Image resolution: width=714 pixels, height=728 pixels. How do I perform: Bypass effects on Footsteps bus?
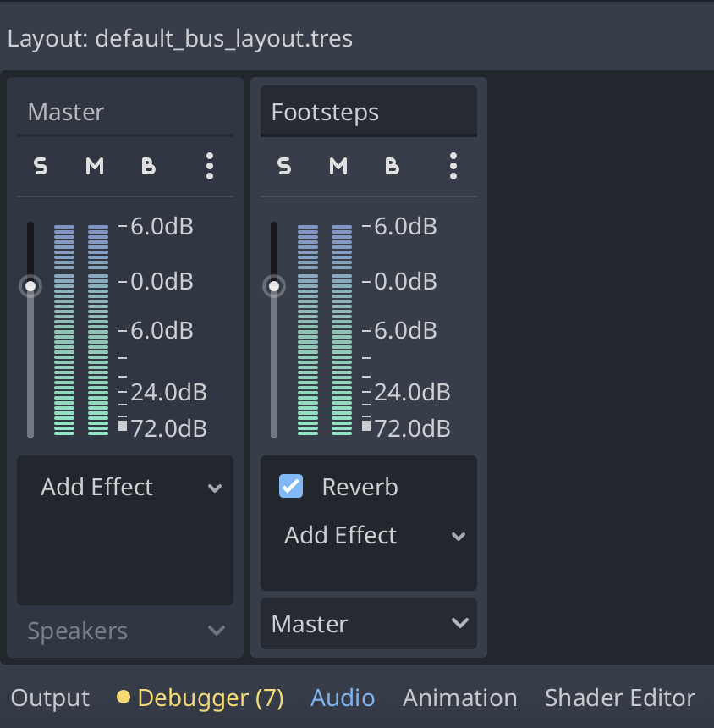click(392, 166)
